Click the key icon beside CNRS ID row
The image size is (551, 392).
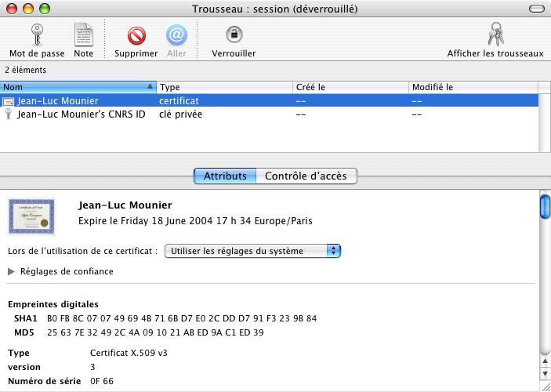tap(9, 114)
